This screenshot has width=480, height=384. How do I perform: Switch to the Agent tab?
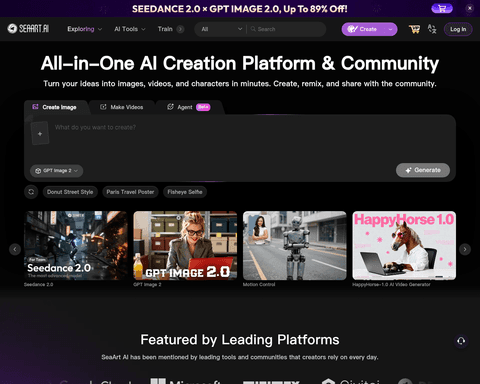(x=188, y=107)
